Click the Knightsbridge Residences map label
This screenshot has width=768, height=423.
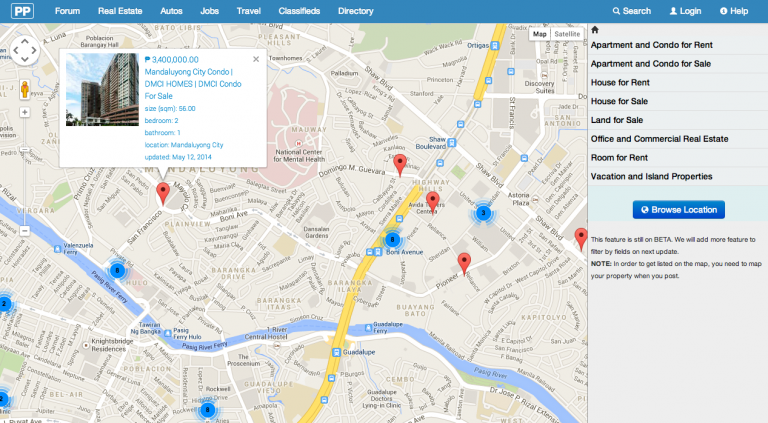[x=112, y=345]
